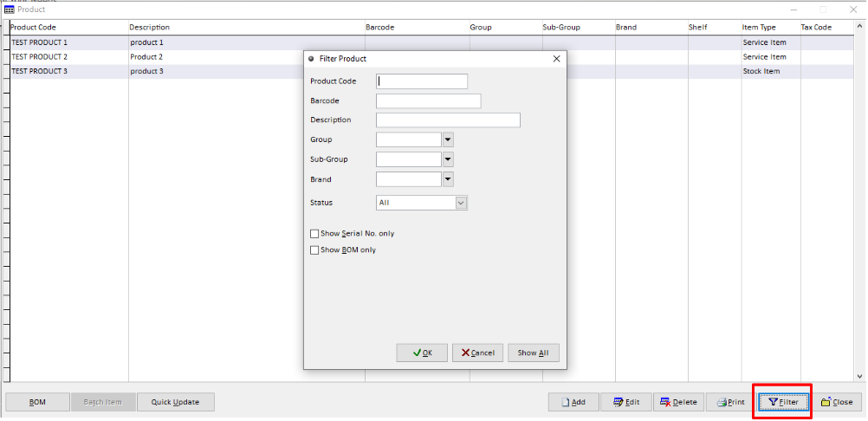The width and height of the screenshot is (868, 421).
Task: Open the Group dropdown arrow
Action: (x=449, y=139)
